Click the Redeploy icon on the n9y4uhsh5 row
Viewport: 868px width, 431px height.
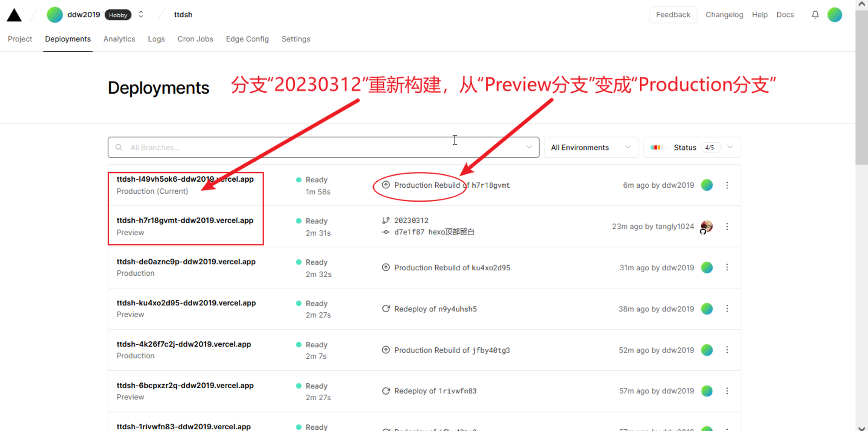pyautogui.click(x=386, y=309)
